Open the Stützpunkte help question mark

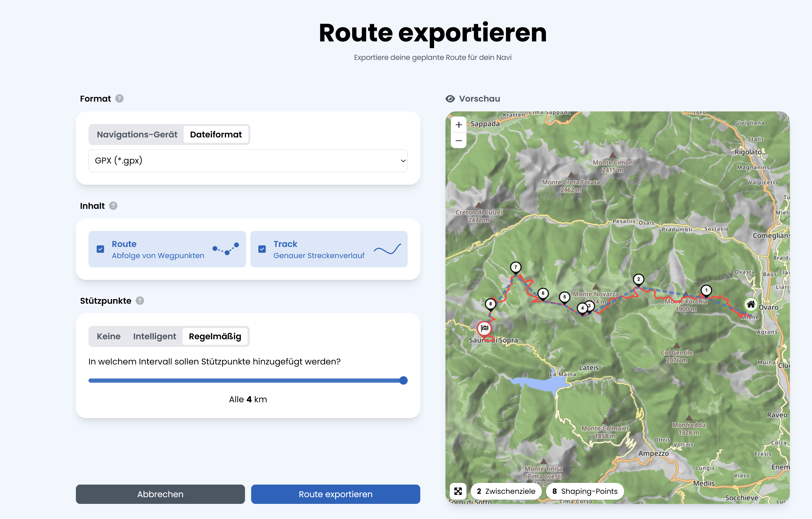click(x=140, y=300)
